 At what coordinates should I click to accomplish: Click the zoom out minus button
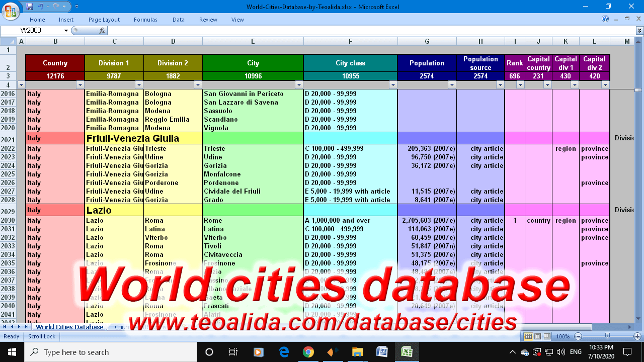[x=578, y=336]
